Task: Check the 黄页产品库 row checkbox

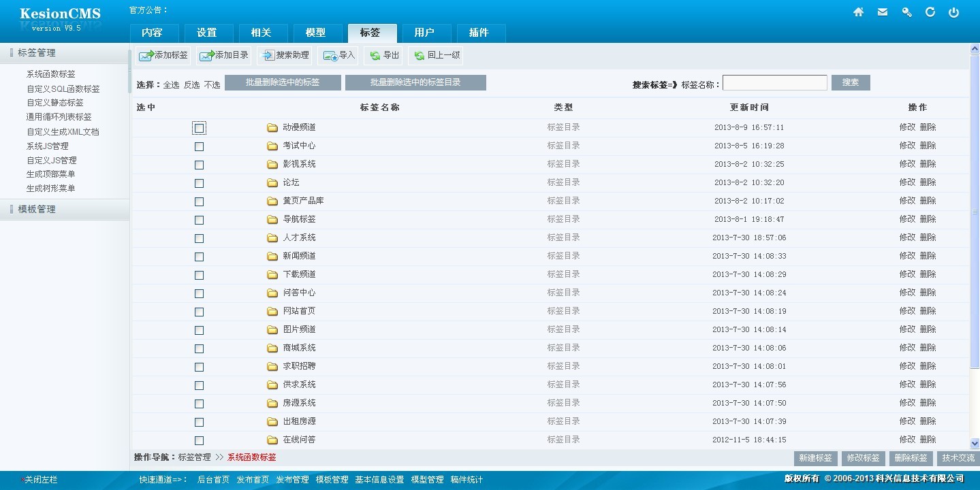Action: (x=199, y=201)
